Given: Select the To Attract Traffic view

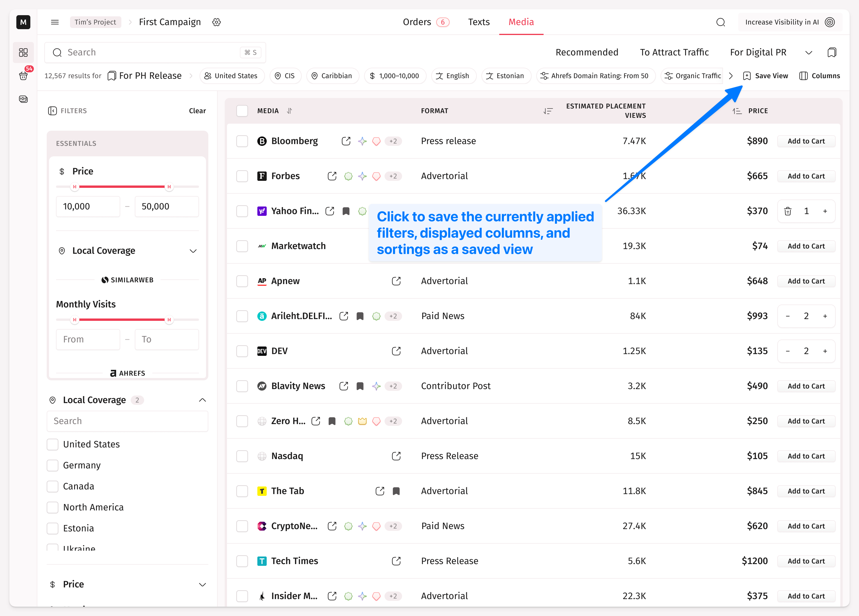Looking at the screenshot, I should click(x=674, y=52).
